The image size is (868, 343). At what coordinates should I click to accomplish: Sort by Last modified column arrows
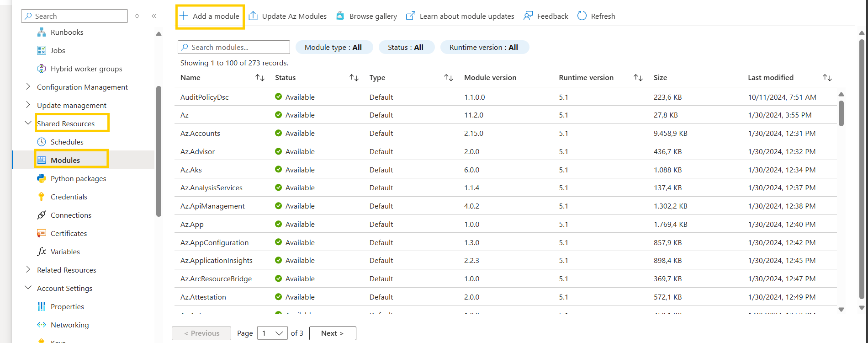(x=827, y=78)
